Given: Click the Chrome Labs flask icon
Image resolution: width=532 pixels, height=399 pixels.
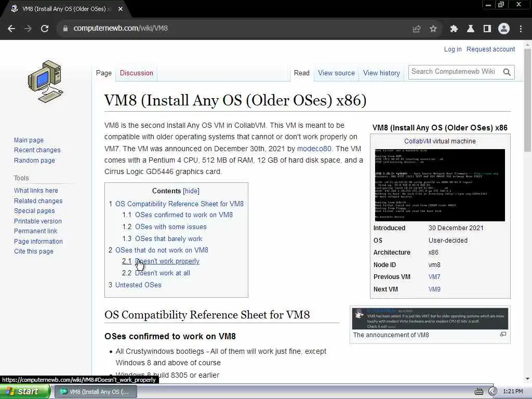Looking at the screenshot, I should click(471, 29).
